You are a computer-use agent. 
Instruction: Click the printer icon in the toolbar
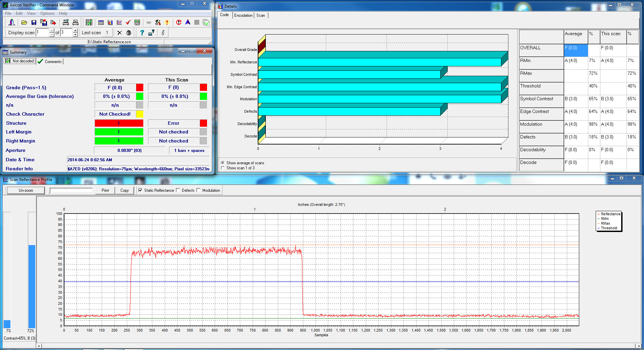(x=76, y=22)
